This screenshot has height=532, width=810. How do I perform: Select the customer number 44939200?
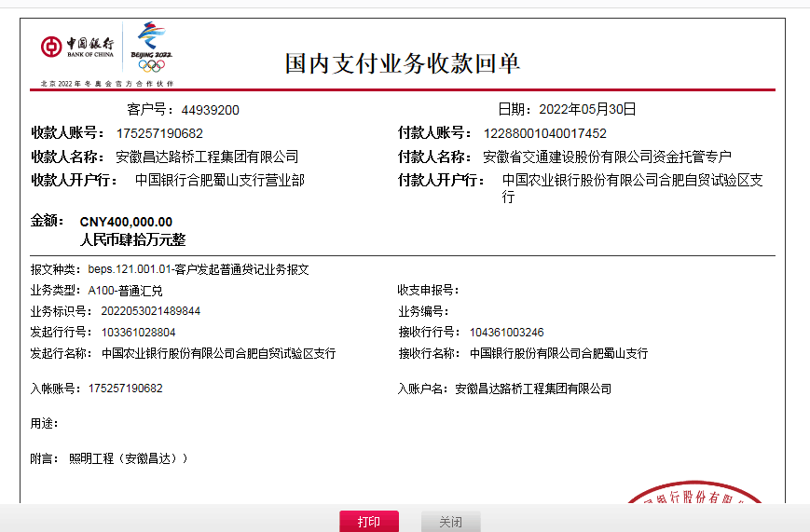tap(210, 110)
